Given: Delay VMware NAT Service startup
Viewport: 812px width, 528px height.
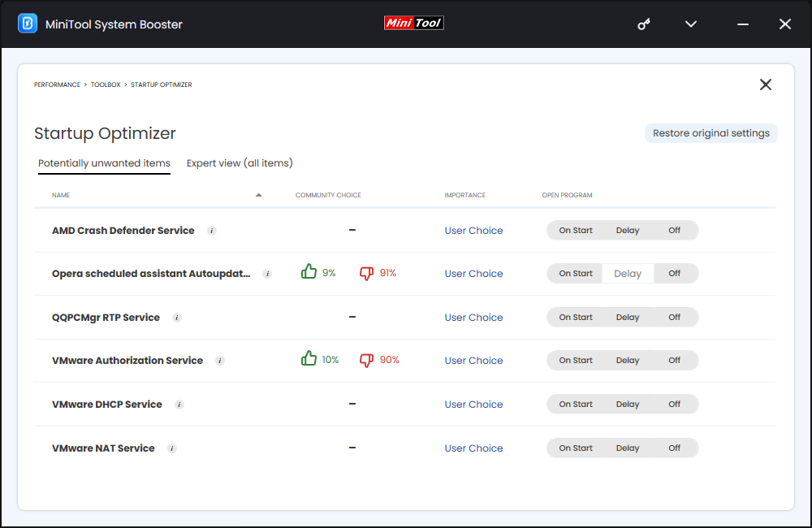Looking at the screenshot, I should 628,448.
